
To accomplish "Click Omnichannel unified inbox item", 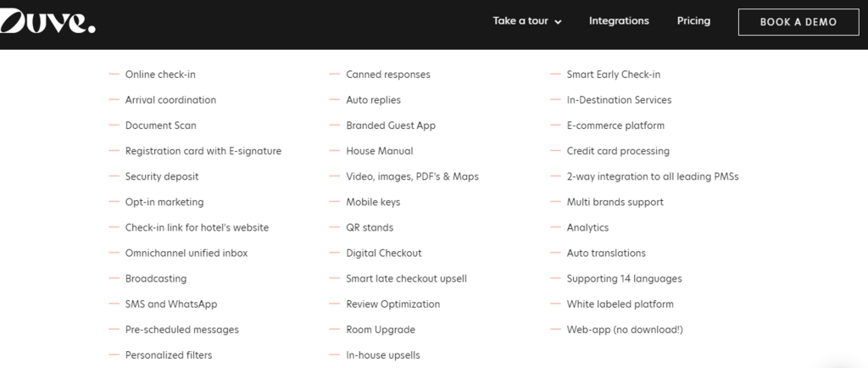I will [x=186, y=253].
